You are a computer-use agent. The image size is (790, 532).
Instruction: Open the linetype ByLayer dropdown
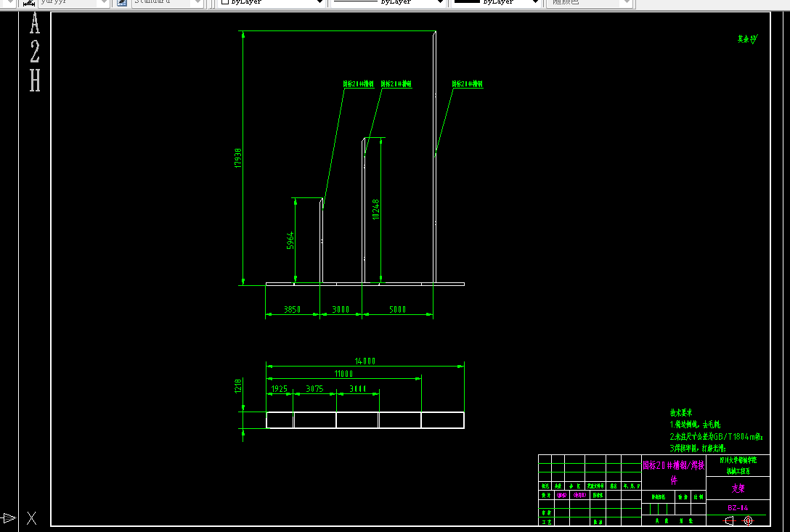[388, 2]
